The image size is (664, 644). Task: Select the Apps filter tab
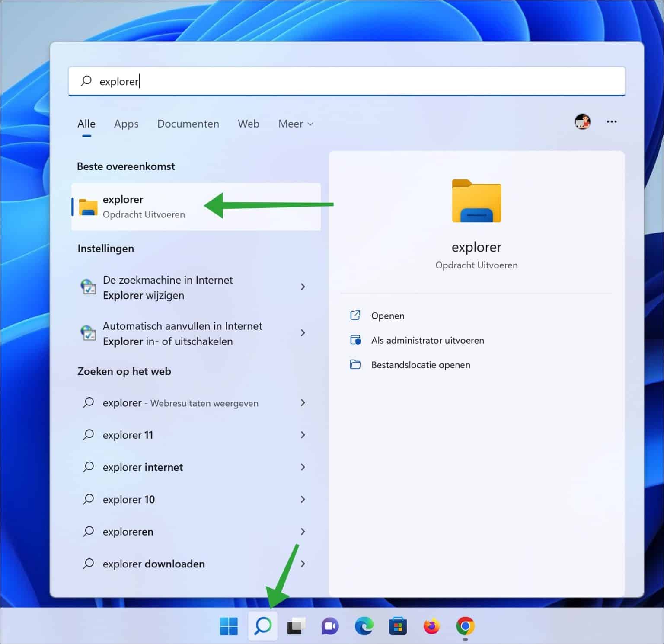(126, 124)
